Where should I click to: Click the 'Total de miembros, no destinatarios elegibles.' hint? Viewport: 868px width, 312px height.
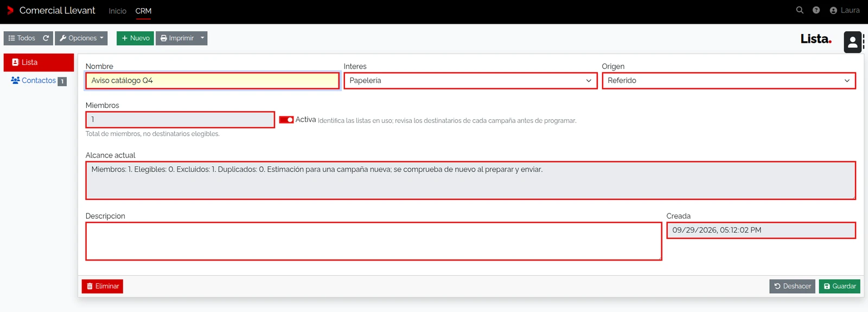pos(152,134)
